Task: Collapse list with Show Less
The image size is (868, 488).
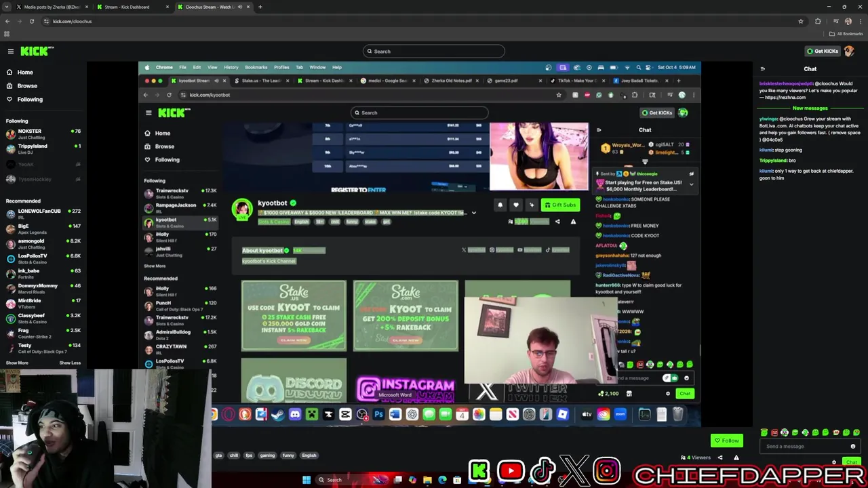Action: pos(70,363)
